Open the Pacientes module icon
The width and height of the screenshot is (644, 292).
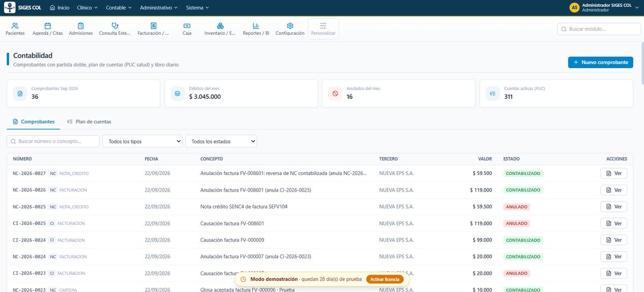click(15, 26)
